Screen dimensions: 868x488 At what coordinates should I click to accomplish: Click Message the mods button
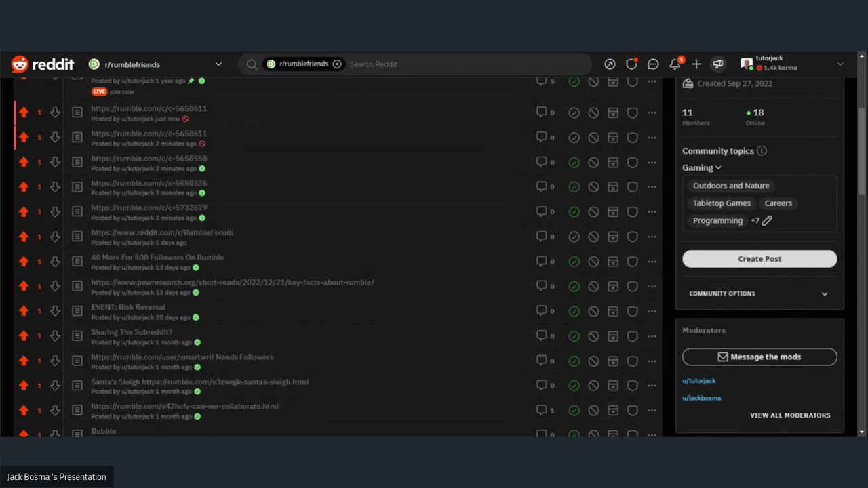(759, 357)
